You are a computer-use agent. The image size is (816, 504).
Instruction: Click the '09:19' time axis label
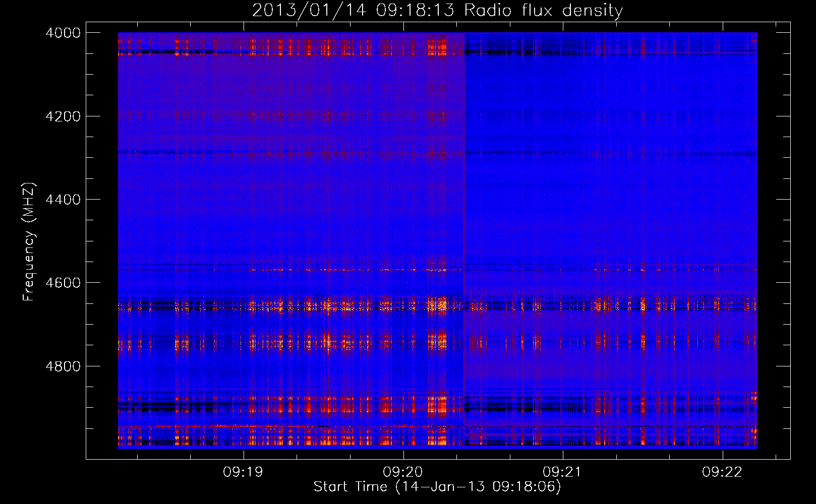pyautogui.click(x=244, y=472)
